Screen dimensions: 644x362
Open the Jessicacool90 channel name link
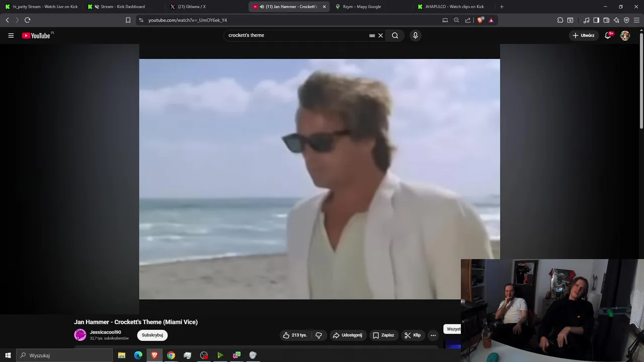tap(105, 332)
